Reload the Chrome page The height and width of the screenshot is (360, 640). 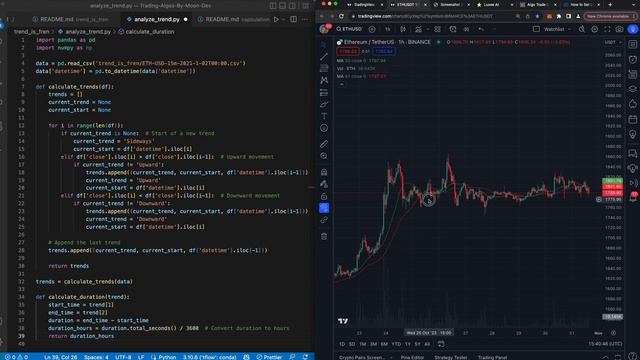tap(341, 16)
